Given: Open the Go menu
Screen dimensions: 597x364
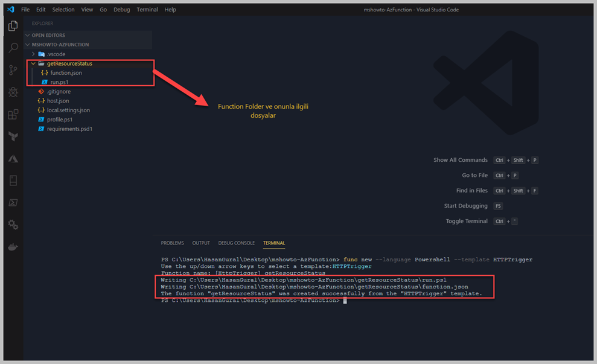Looking at the screenshot, I should 103,10.
